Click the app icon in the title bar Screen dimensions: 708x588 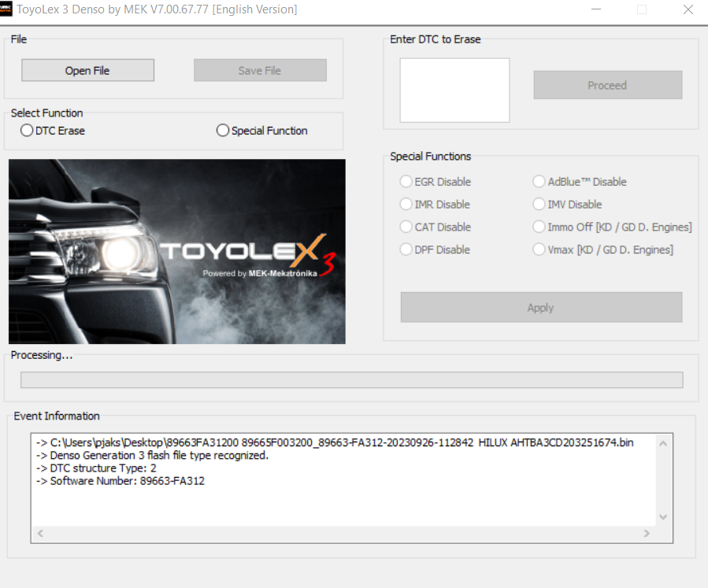click(6, 9)
